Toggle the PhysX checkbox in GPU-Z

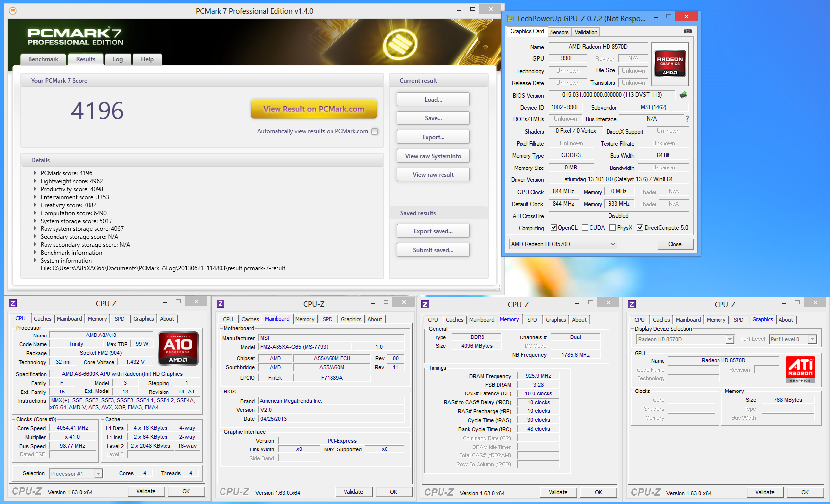[x=612, y=228]
